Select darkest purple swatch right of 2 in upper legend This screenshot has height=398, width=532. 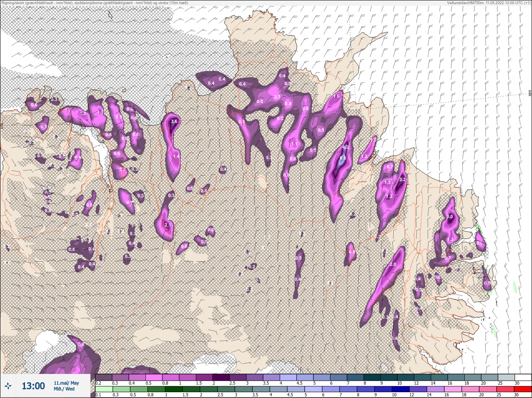[222, 377]
